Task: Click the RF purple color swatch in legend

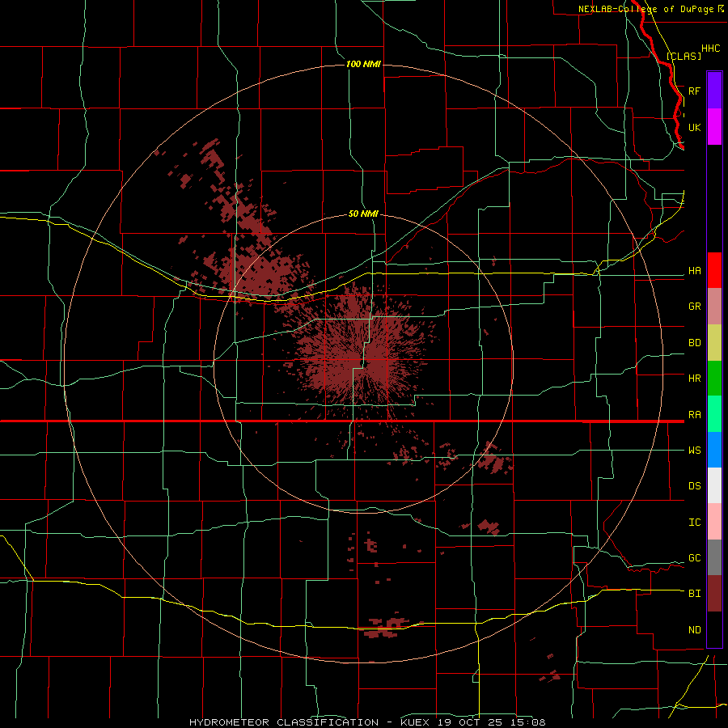Action: (x=714, y=91)
